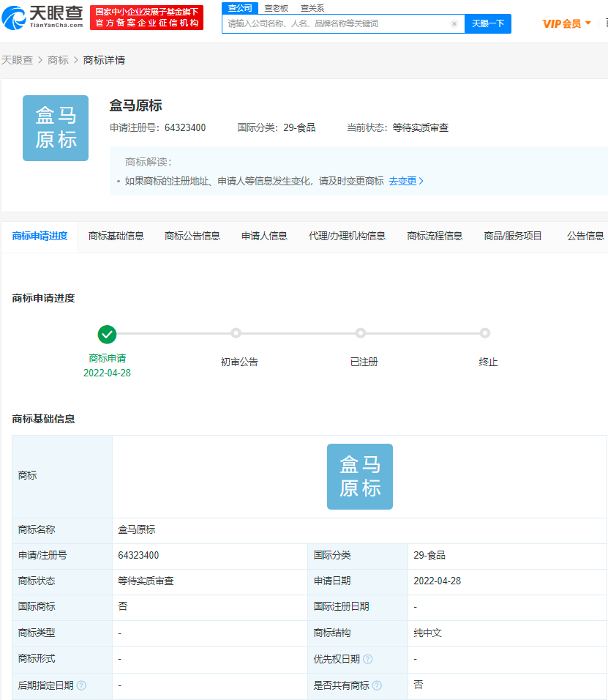This screenshot has height=700, width=608.
Task: Click the 商标形式 row label
Action: pyautogui.click(x=37, y=659)
